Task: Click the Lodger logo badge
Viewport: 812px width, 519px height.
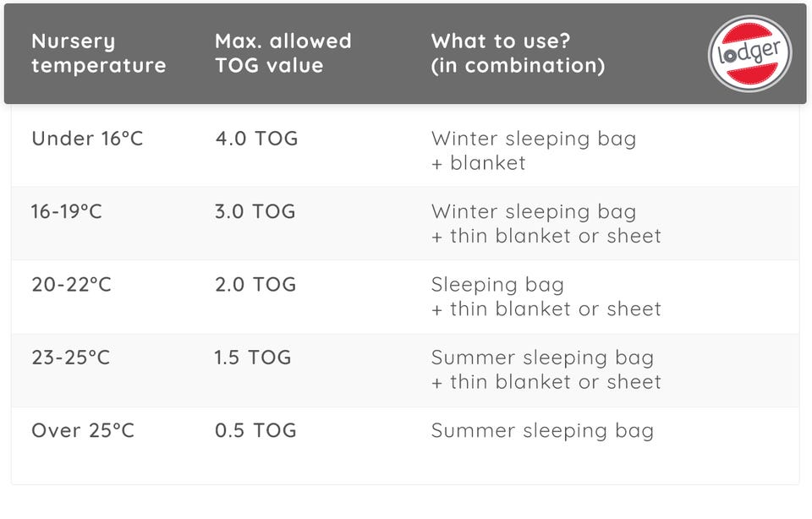Action: coord(749,53)
